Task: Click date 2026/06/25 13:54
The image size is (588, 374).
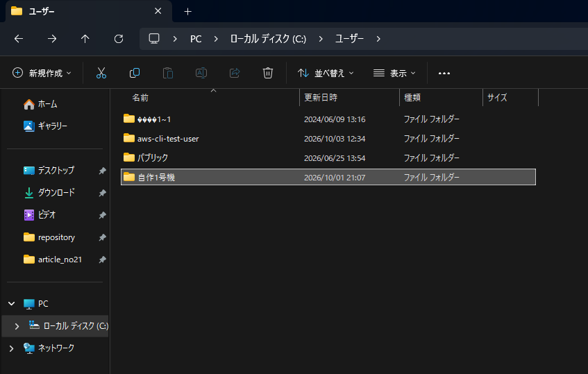Action: point(335,158)
